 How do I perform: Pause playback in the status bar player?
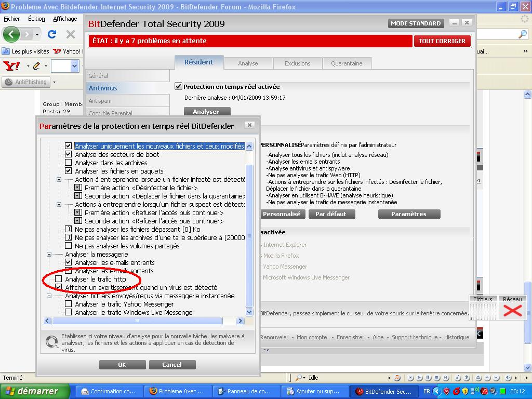[x=428, y=378]
